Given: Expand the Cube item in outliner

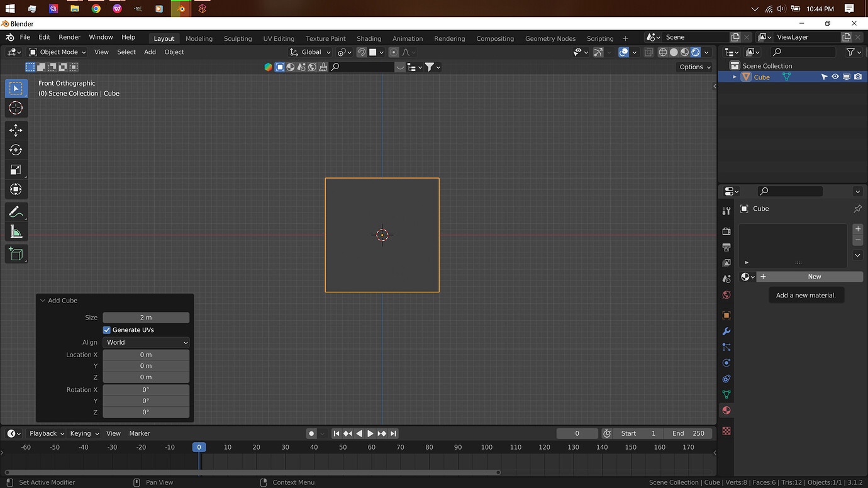Looking at the screenshot, I should pyautogui.click(x=734, y=77).
